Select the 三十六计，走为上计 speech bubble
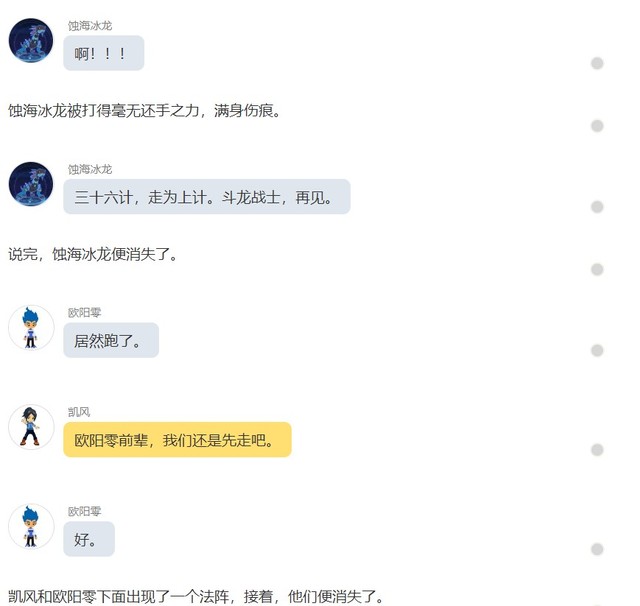640x606 pixels. (207, 197)
